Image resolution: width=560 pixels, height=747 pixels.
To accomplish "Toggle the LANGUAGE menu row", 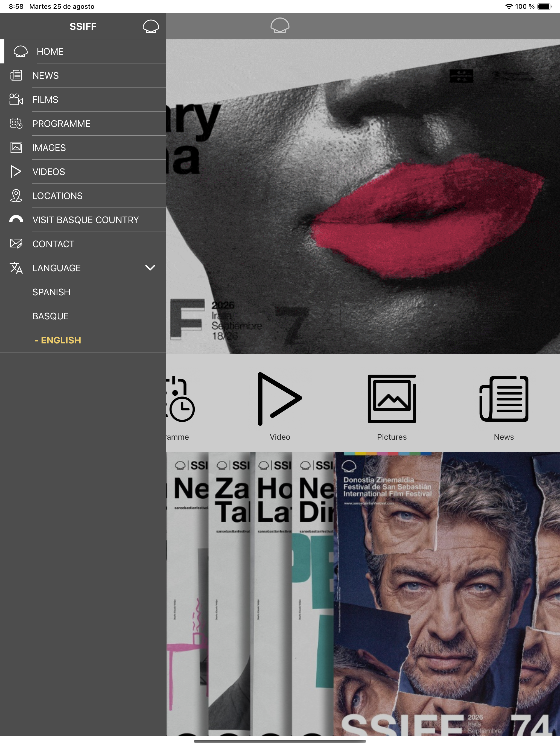I will (x=83, y=268).
